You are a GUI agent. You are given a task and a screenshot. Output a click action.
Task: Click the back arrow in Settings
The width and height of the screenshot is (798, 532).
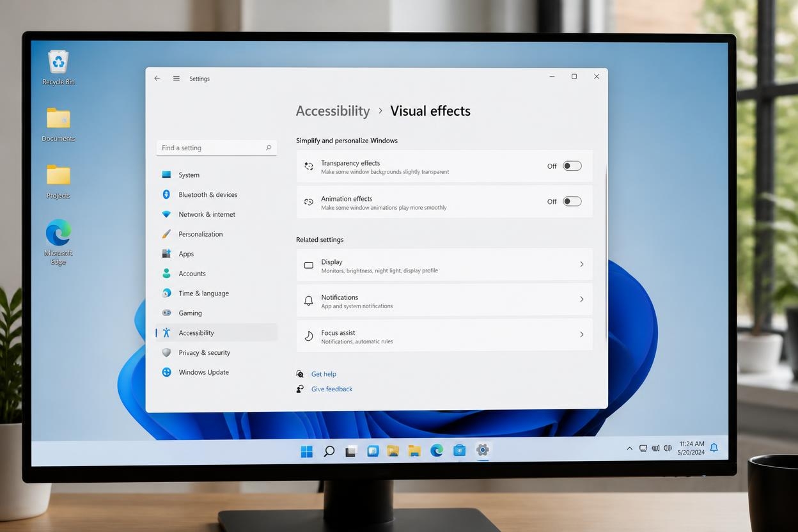157,78
